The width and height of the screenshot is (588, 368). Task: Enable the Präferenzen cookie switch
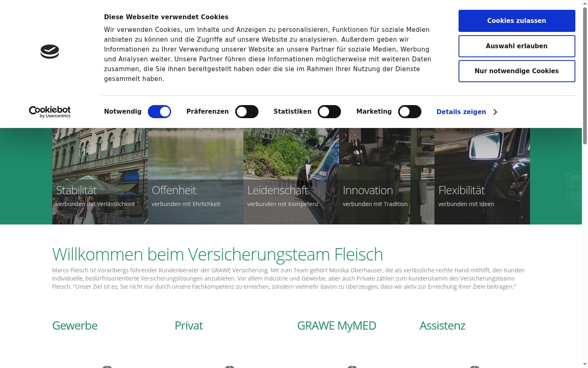(247, 112)
